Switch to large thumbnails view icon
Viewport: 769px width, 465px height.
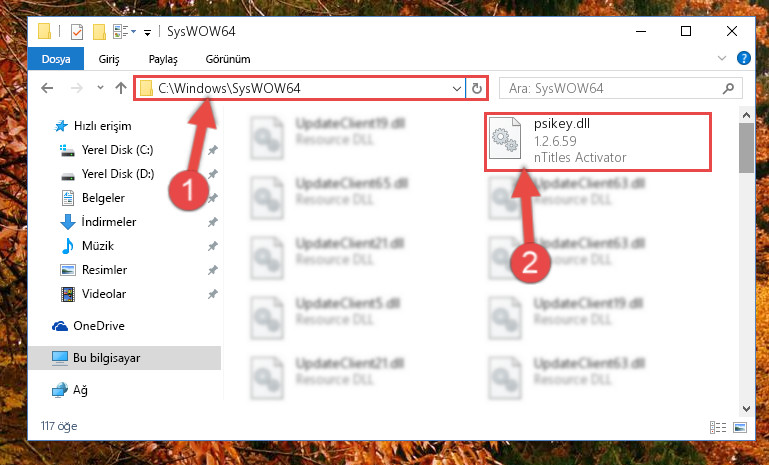click(x=740, y=427)
